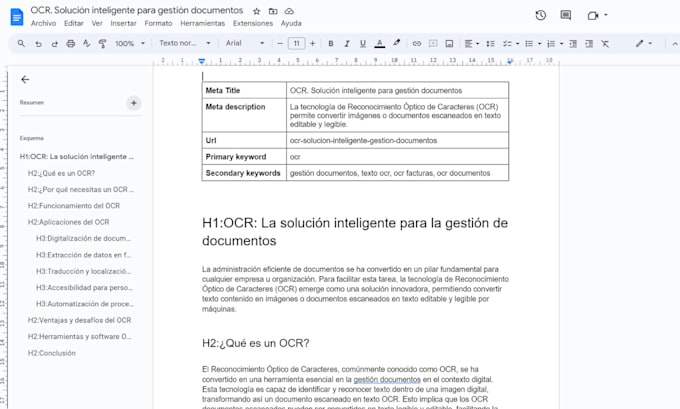Open the Editar menu
This screenshot has height=409, width=680.
click(74, 23)
